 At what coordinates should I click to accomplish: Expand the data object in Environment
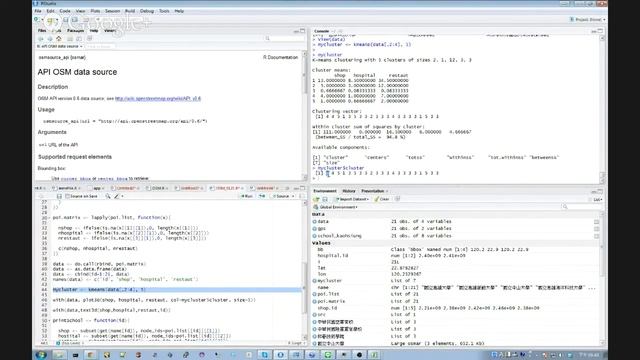[315, 222]
